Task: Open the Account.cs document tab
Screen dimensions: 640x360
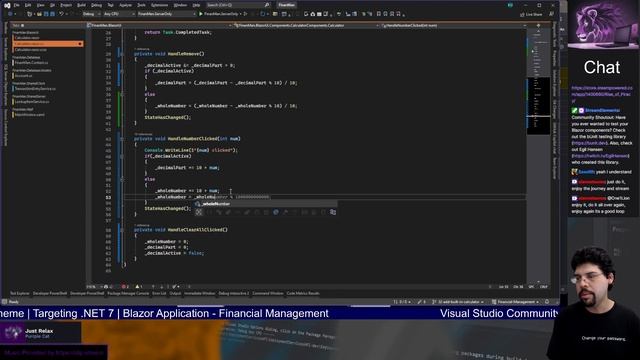Action: click(23, 76)
